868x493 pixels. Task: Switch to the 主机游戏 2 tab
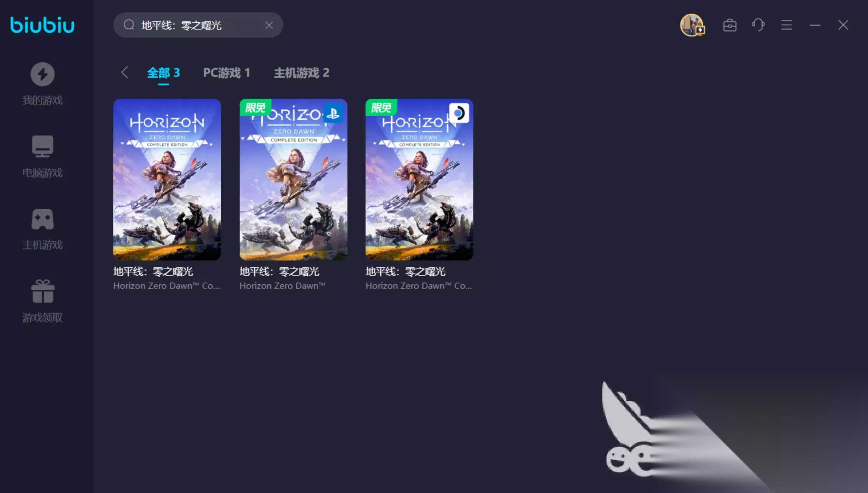301,73
